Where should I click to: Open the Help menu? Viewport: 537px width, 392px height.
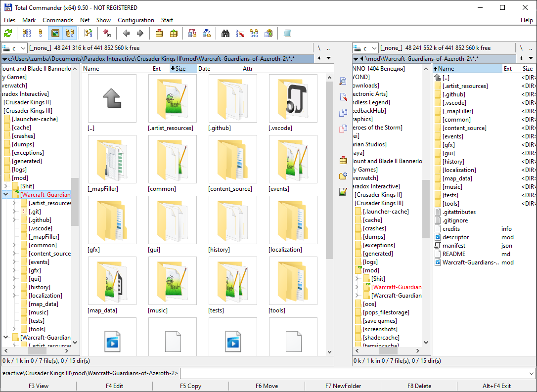tap(527, 20)
